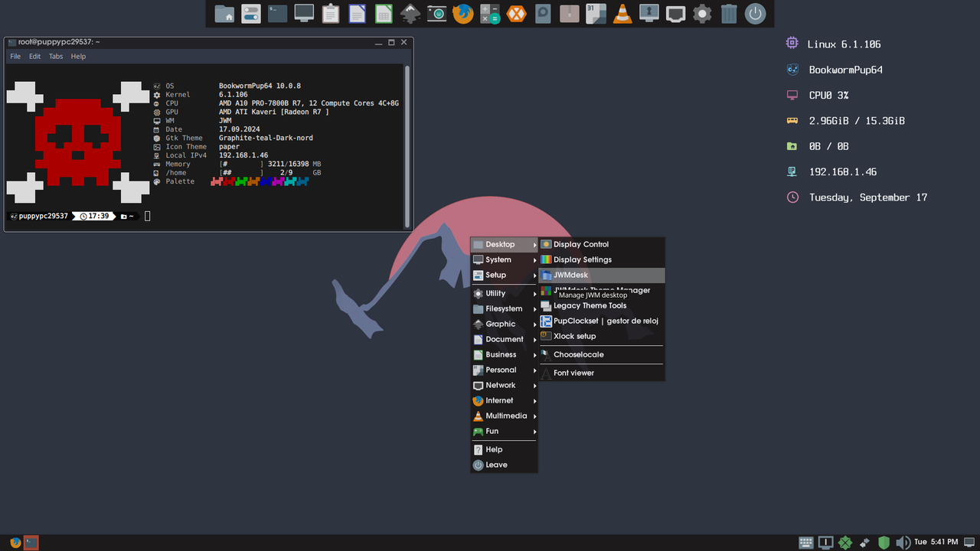
Task: Click the green shield firewall tray icon
Action: click(884, 543)
